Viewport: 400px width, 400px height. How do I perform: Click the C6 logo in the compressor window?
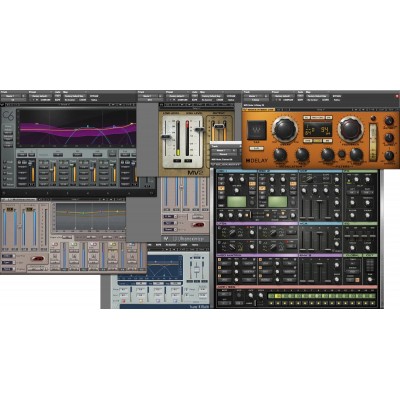[8, 116]
